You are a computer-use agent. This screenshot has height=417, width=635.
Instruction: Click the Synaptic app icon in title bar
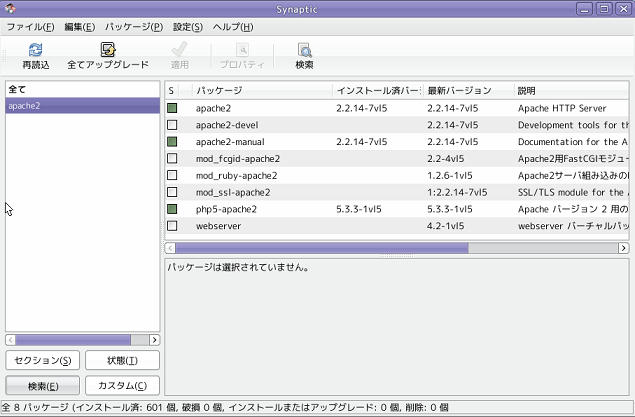coord(10,8)
